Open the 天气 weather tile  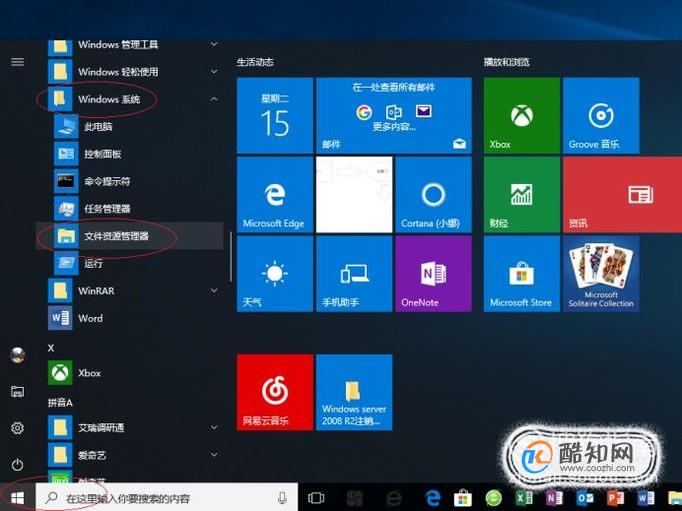coord(274,274)
